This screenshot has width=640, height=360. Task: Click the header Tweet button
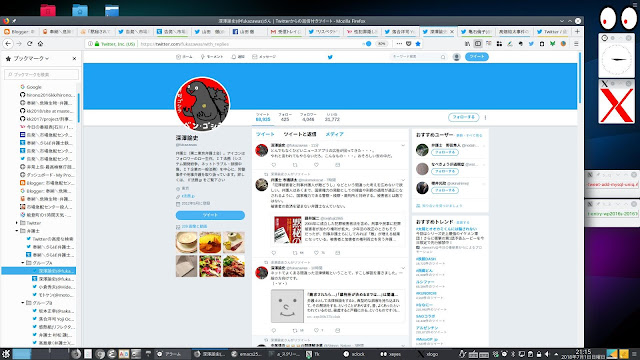[476, 57]
